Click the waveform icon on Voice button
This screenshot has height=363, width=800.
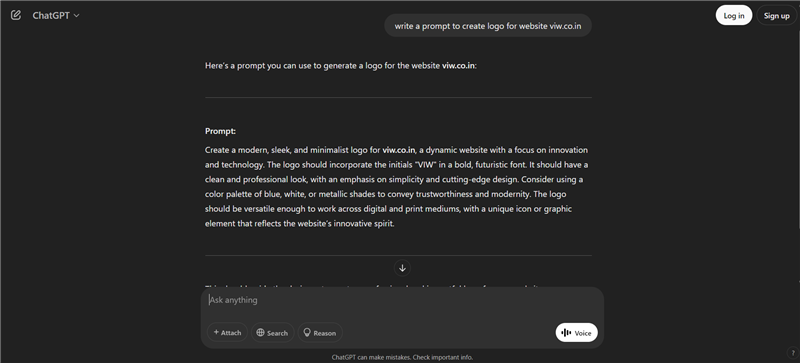click(566, 333)
